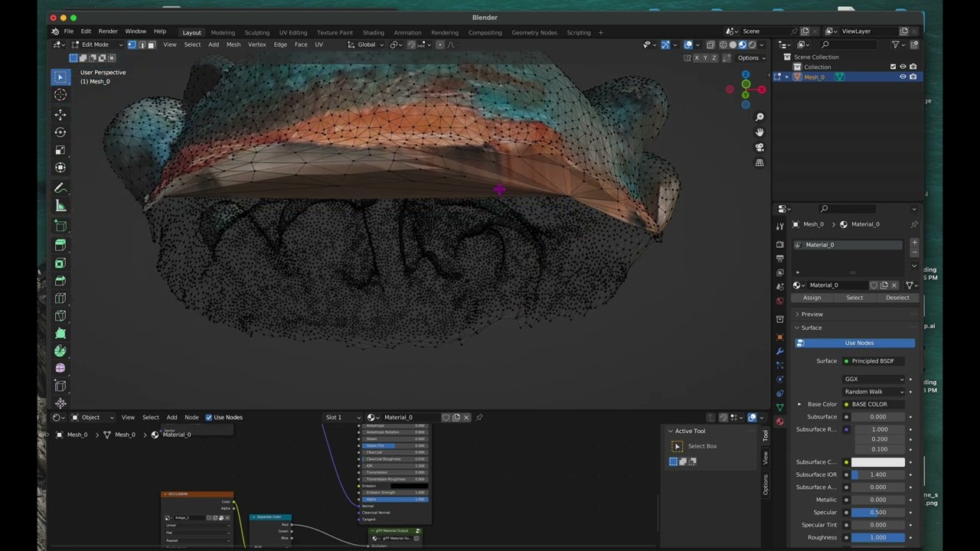
Task: Select the Loop Cut tool
Action: [60, 298]
